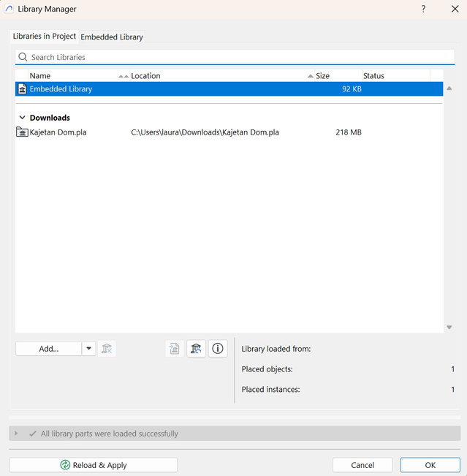467x476 pixels.
Task: Click the Placed objects label
Action: [267, 369]
